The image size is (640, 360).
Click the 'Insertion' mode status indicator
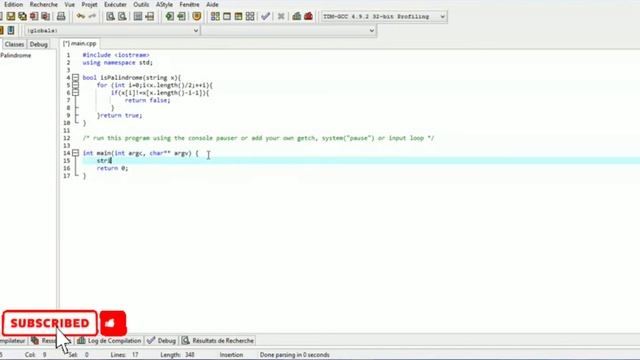click(231, 355)
